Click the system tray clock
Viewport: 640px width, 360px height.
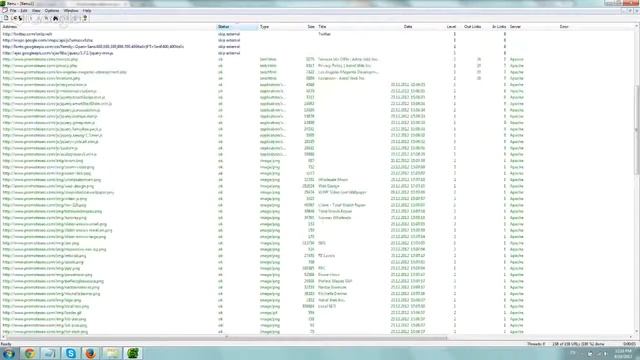623,353
